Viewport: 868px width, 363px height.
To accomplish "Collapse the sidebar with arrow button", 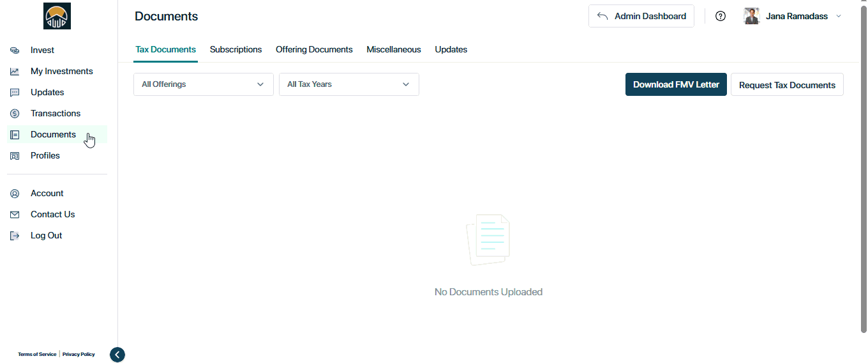I will 117,355.
